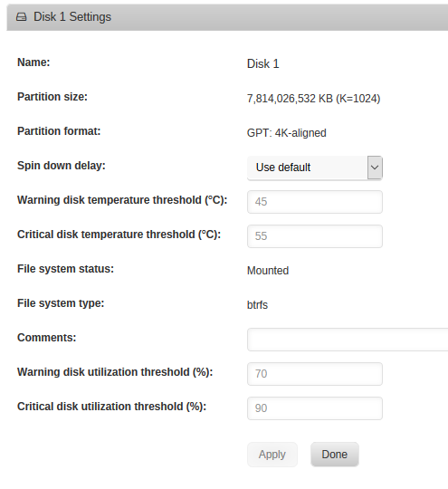This screenshot has height=489, width=448.
Task: Click the Warning disk temperature threshold label
Action: pos(122,200)
